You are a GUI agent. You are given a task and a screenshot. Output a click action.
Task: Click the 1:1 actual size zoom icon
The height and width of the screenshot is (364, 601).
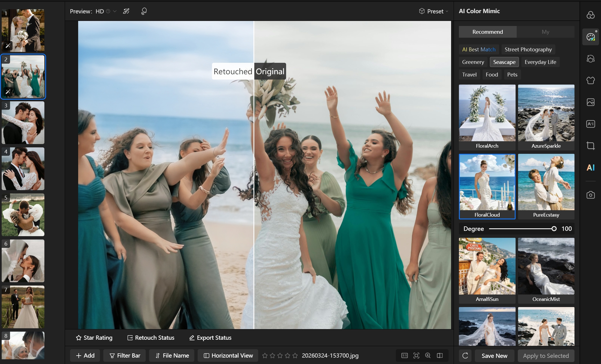point(404,355)
